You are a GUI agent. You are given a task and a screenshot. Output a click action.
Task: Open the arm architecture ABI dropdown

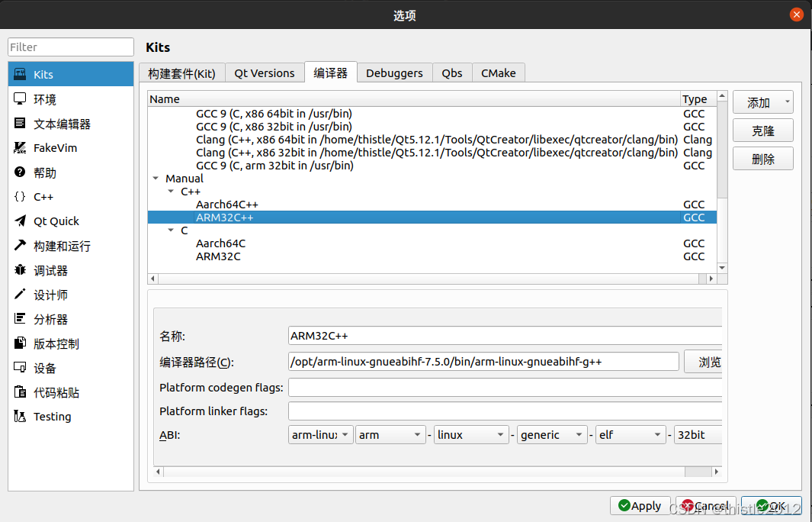point(390,434)
